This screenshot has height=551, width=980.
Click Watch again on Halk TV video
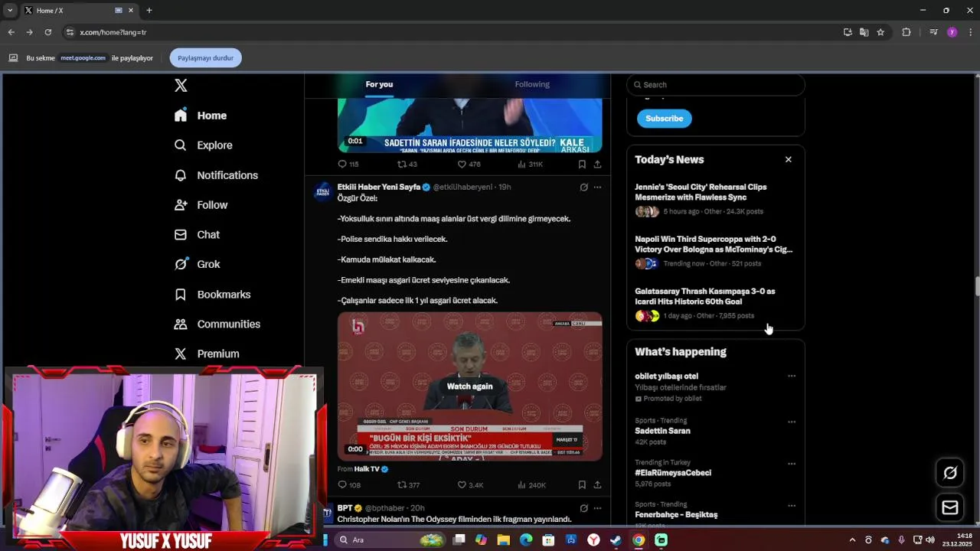469,386
